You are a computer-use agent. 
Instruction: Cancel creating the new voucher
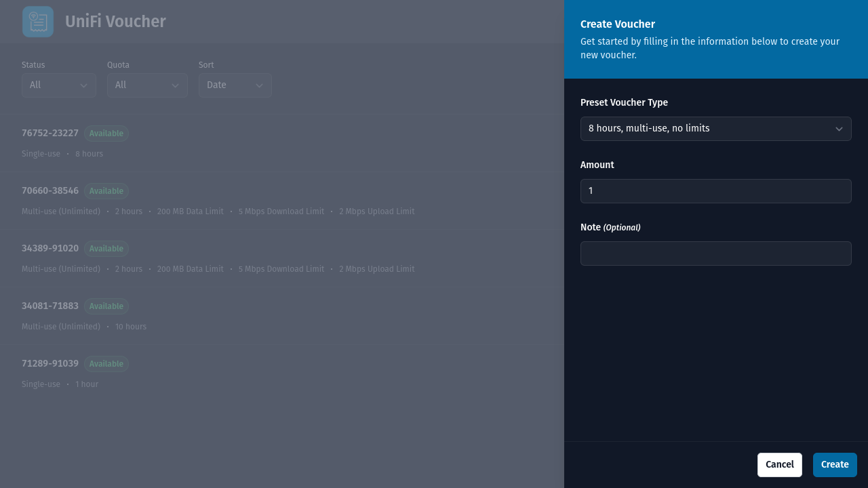[779, 464]
